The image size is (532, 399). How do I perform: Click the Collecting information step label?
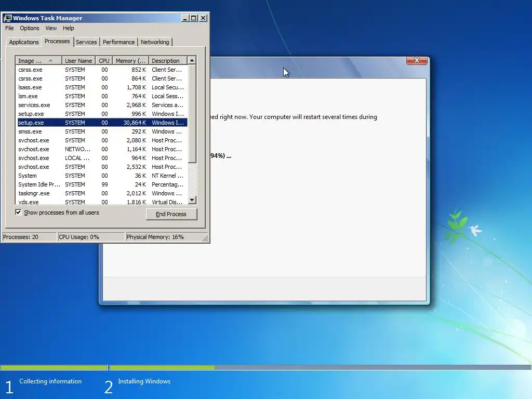[x=50, y=381]
